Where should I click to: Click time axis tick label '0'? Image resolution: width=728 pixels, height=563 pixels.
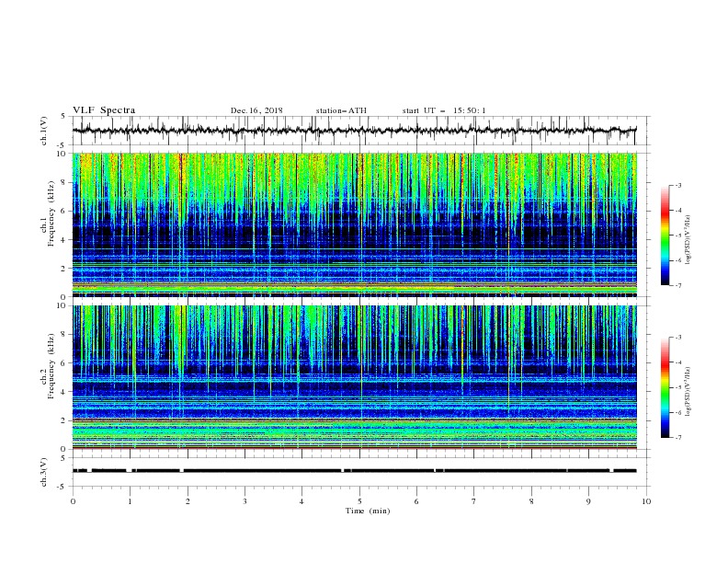[73, 501]
